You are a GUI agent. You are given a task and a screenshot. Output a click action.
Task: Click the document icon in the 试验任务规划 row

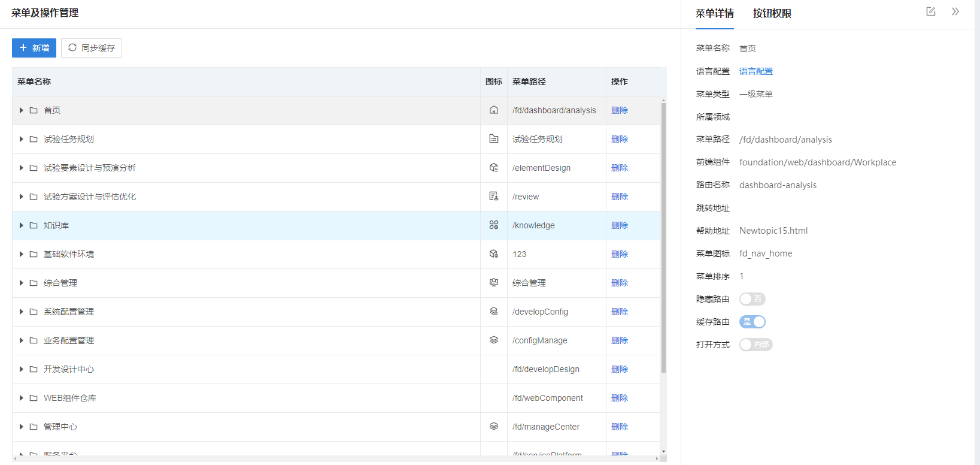click(494, 139)
